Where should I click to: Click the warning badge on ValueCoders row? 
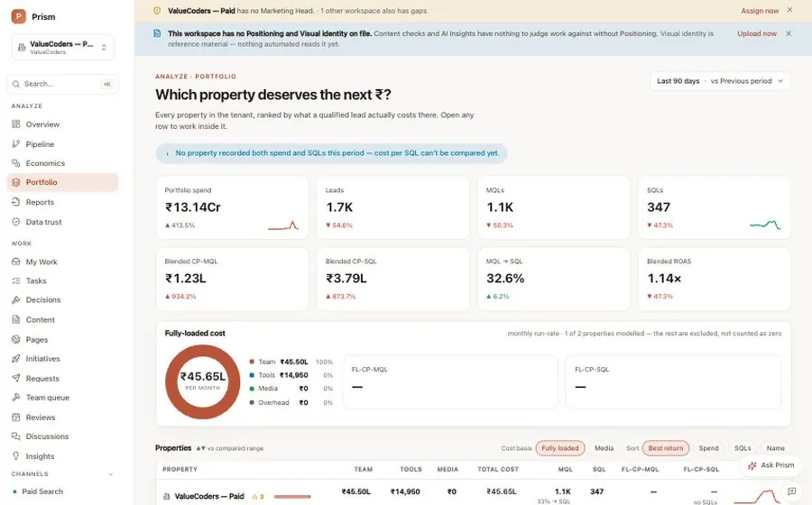click(x=258, y=496)
